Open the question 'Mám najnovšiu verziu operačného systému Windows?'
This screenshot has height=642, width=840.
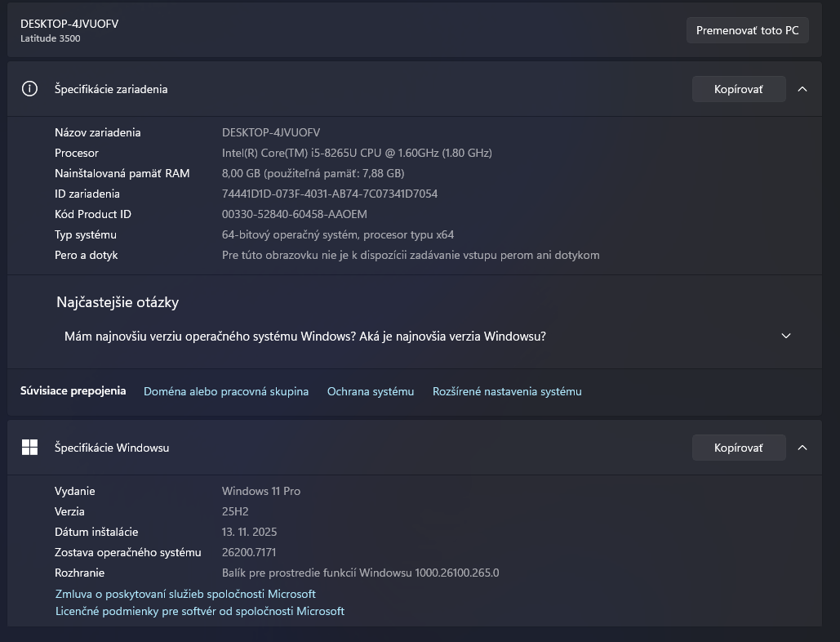(304, 336)
